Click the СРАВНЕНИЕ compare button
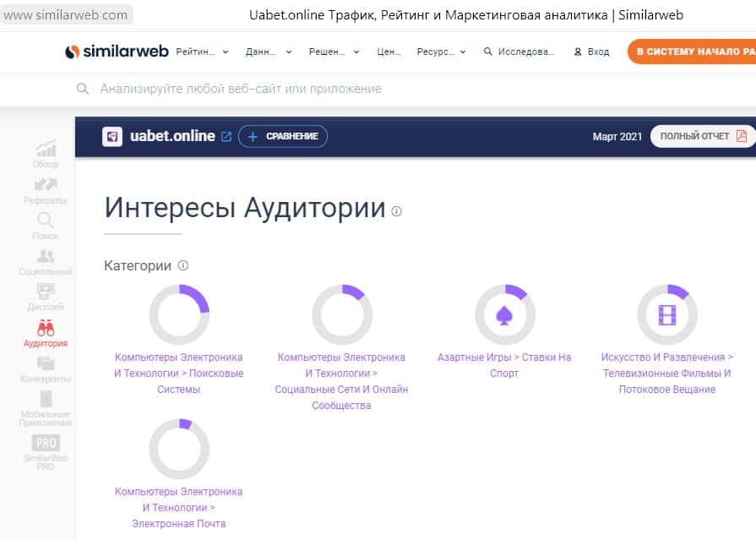756x540 pixels. [283, 137]
